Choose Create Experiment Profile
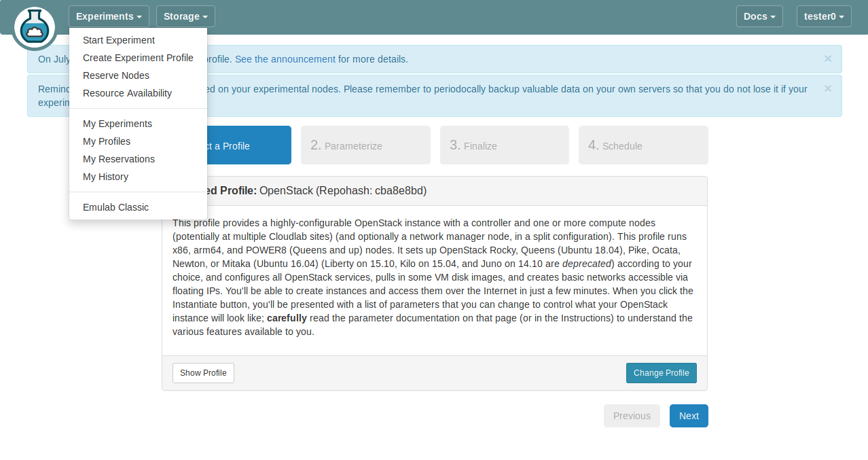The image size is (868, 460). pos(138,58)
